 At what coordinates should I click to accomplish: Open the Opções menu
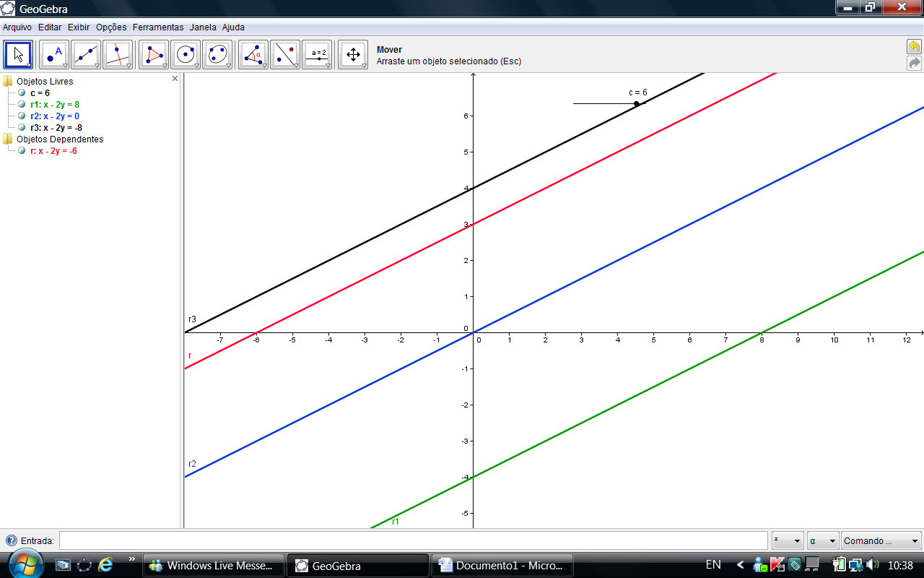coord(111,27)
